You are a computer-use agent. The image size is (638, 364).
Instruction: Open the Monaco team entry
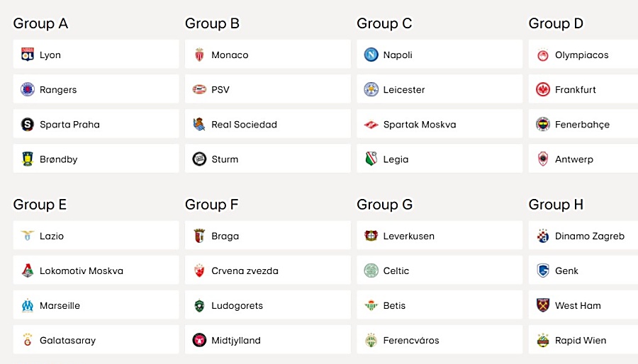(x=268, y=55)
